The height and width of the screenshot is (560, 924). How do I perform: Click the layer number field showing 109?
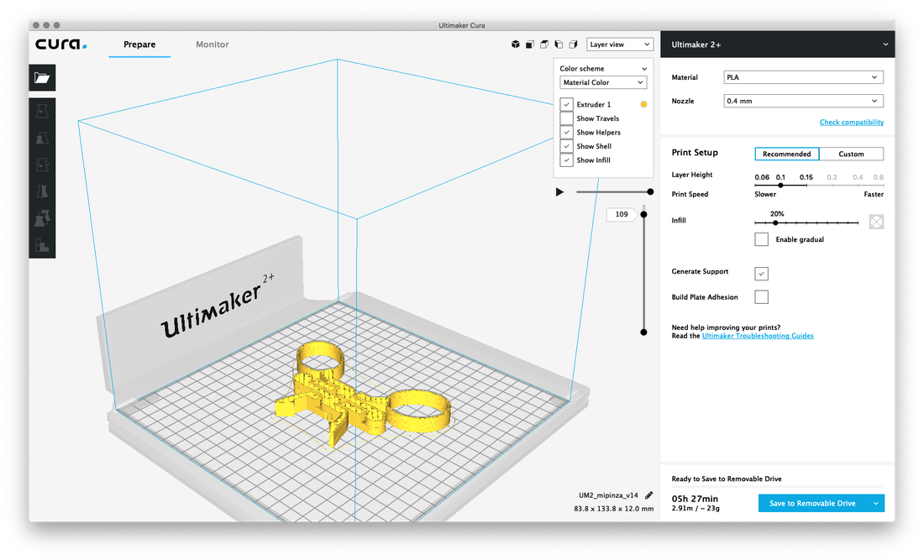click(x=622, y=214)
